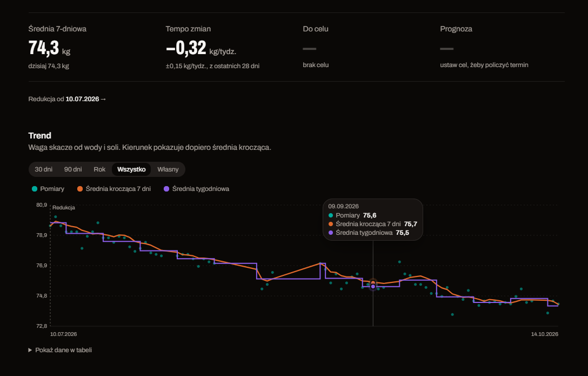Click the tooltip Pomiary 75,6 row

pos(352,215)
